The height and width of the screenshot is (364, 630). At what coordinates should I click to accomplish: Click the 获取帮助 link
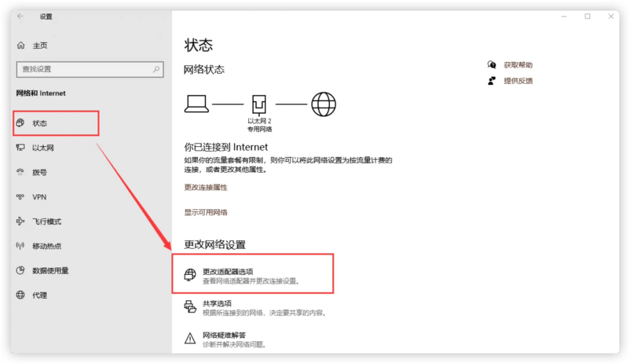pos(518,65)
